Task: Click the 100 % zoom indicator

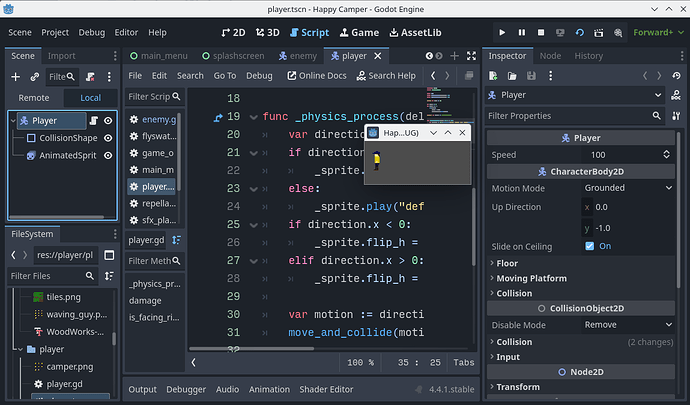Action: (x=360, y=362)
